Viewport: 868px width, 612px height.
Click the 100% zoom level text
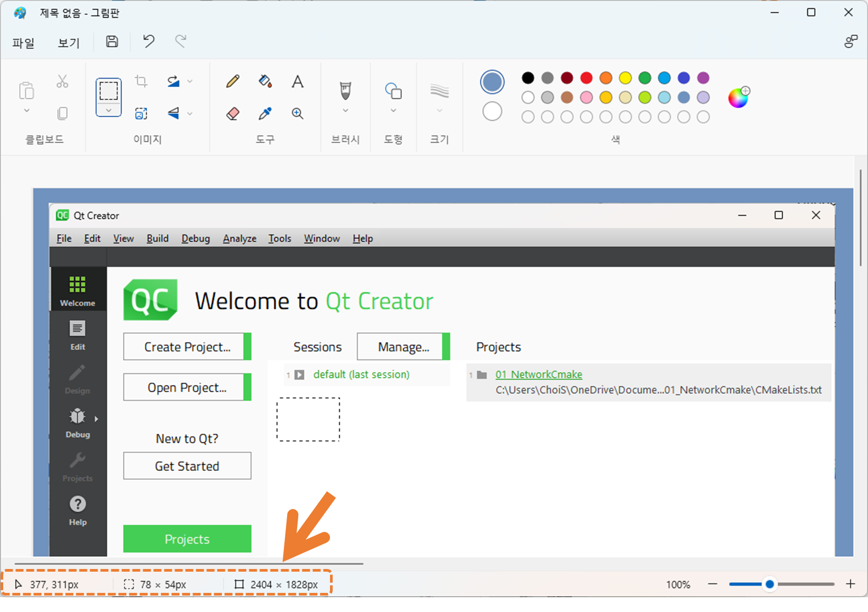click(x=678, y=584)
